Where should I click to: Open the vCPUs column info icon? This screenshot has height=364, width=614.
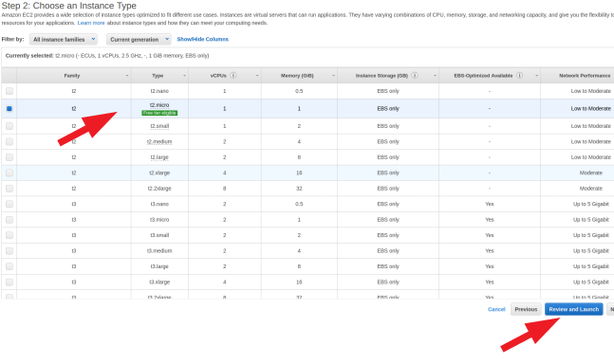pyautogui.click(x=233, y=75)
